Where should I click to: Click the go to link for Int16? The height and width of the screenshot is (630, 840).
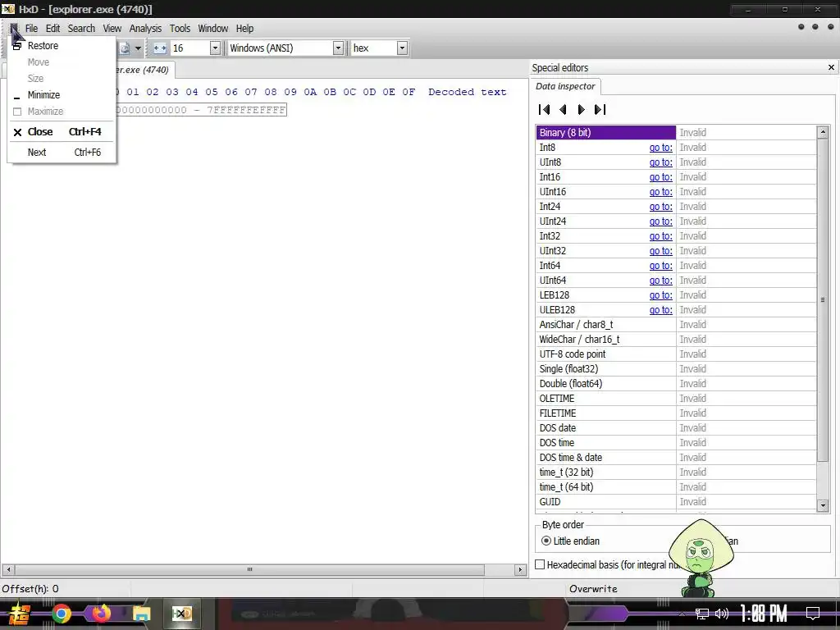pyautogui.click(x=660, y=177)
